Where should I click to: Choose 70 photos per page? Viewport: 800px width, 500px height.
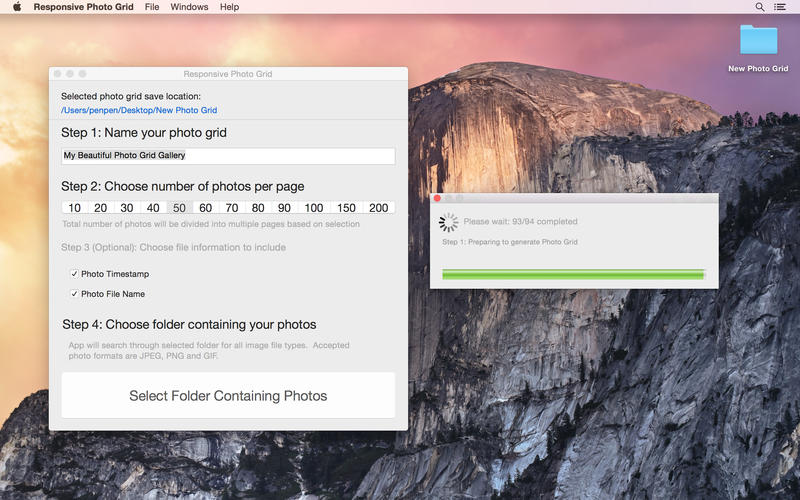(x=232, y=208)
